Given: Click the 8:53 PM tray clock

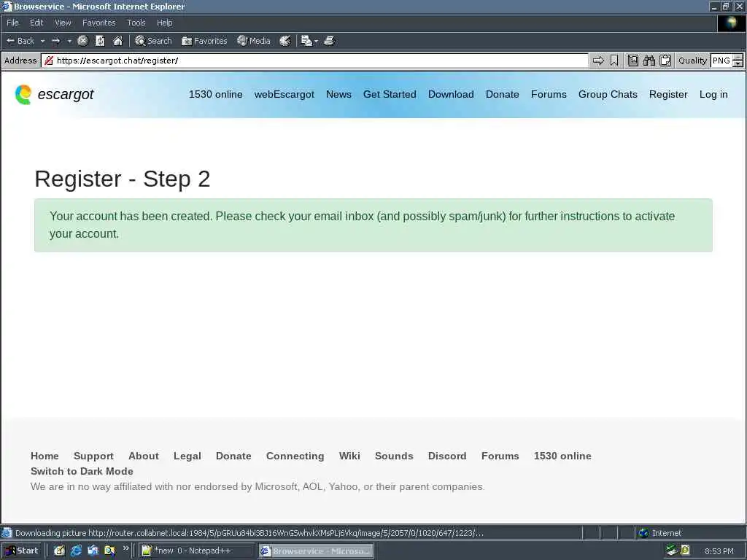Looking at the screenshot, I should tap(719, 551).
